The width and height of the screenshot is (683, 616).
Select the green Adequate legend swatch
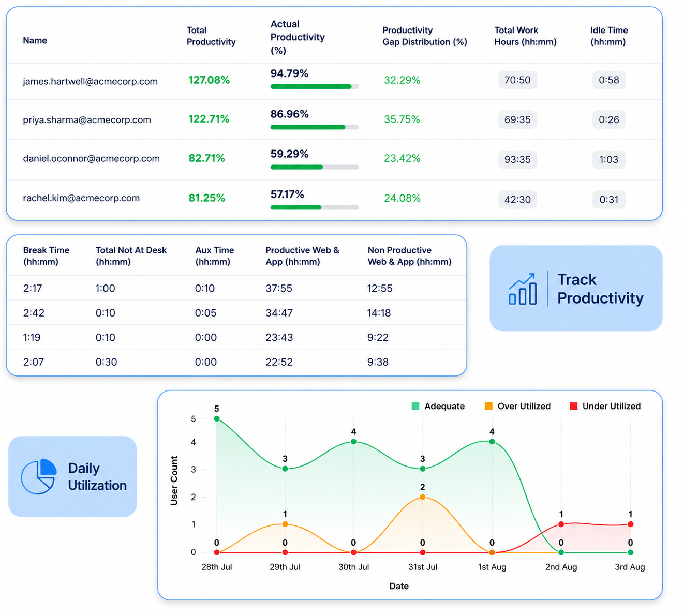[415, 406]
